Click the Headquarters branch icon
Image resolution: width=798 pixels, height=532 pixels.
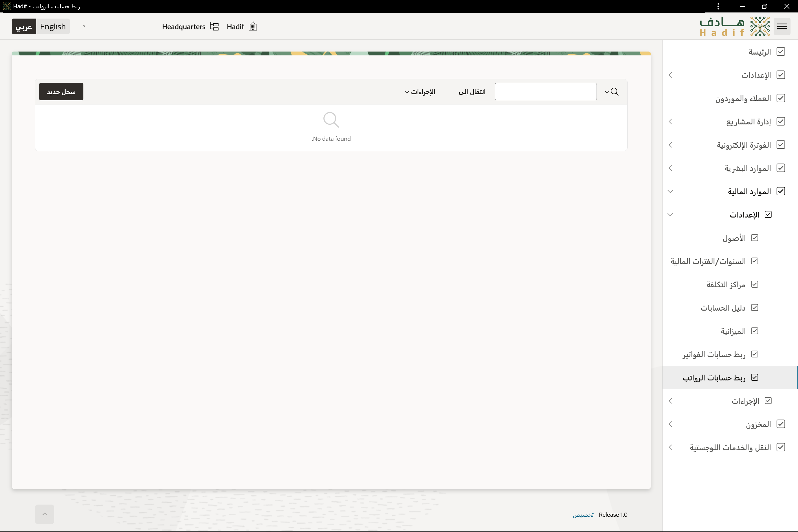coord(214,27)
